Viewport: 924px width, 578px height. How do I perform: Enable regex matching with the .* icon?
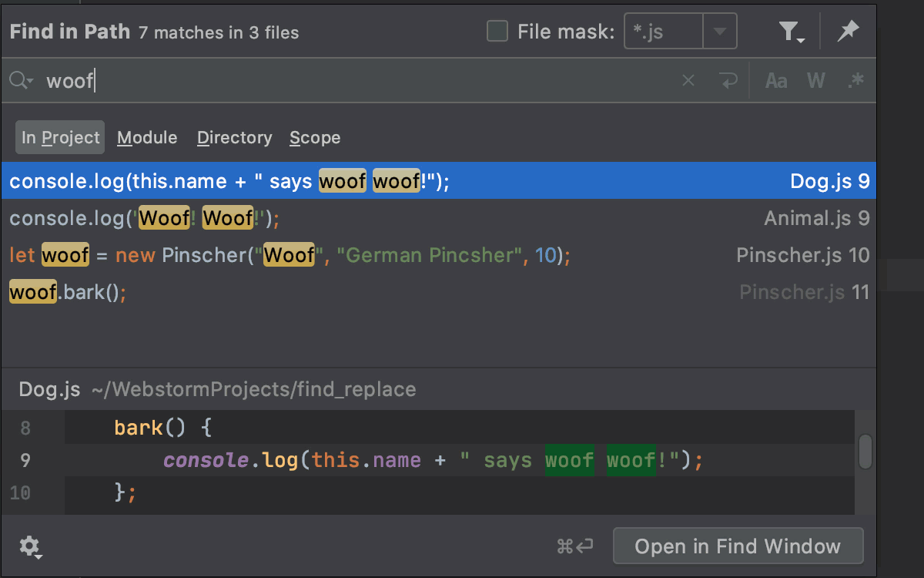click(856, 80)
